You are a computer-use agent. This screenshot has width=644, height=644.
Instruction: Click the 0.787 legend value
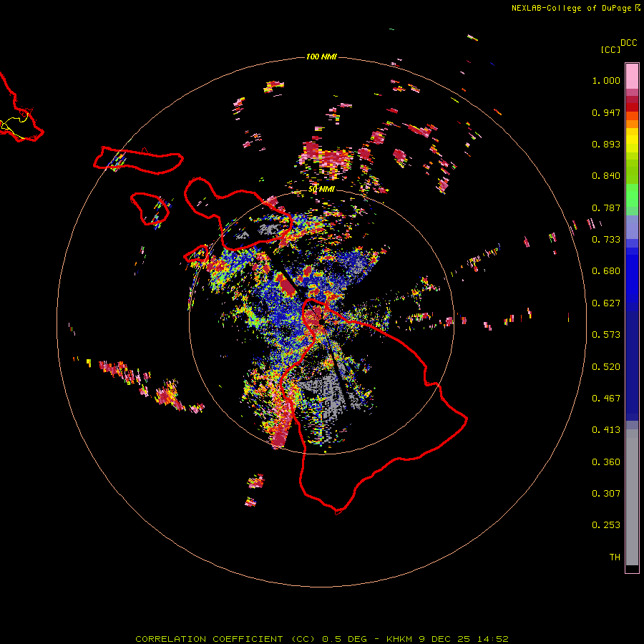tap(606, 208)
